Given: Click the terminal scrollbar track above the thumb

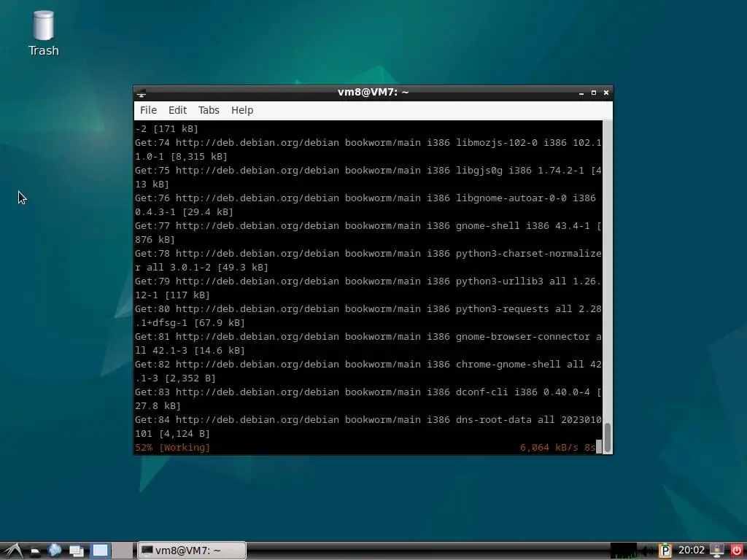Looking at the screenshot, I should click(608, 271).
